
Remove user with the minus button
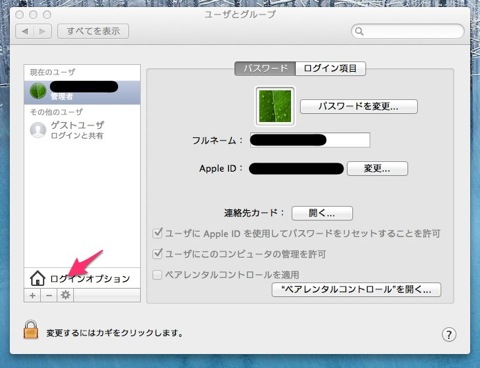[x=49, y=295]
